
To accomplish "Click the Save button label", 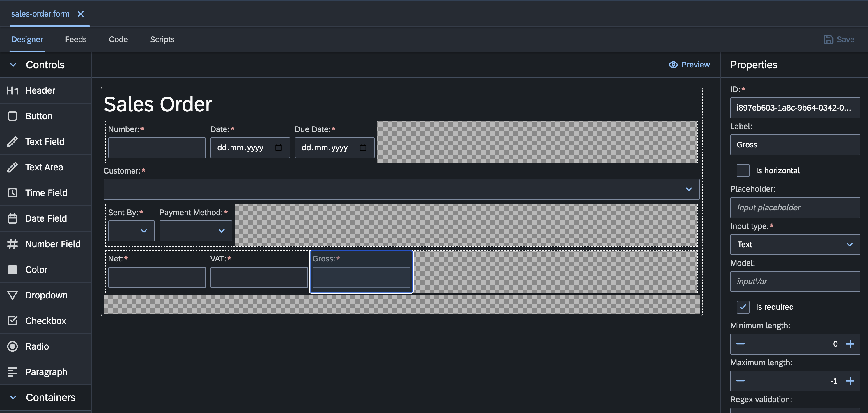I will coord(845,39).
